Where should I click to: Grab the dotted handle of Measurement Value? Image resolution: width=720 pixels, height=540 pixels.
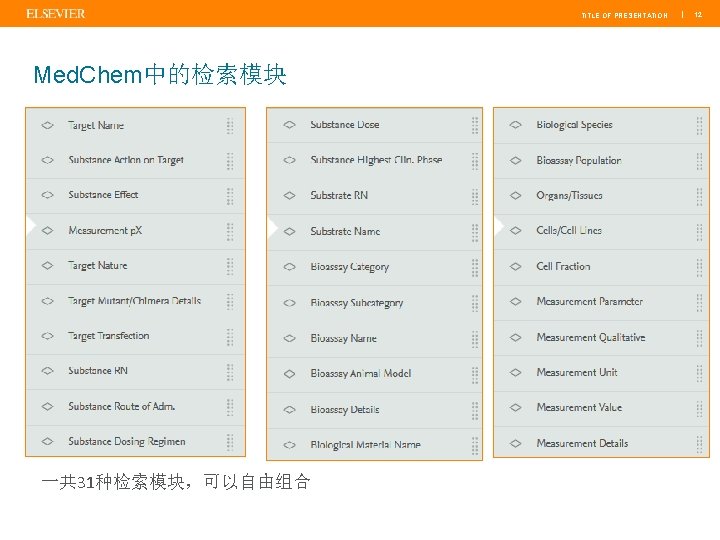click(699, 408)
